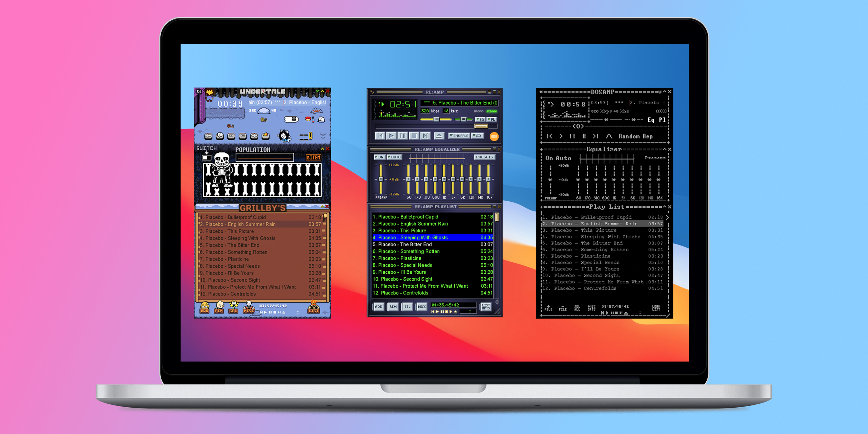Click the menu grid icon in Undertale titlebar
The image size is (868, 434).
(x=199, y=92)
